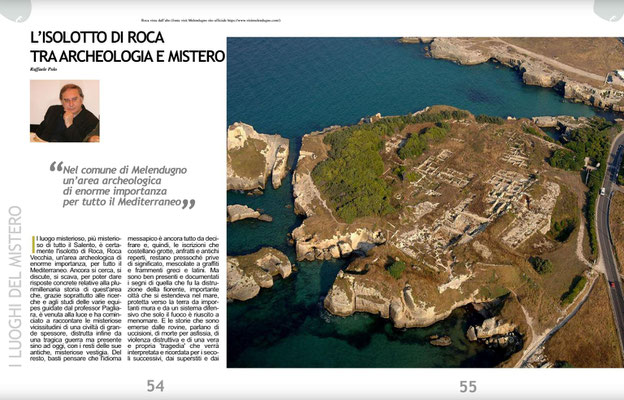This screenshot has height=400, width=624.
Task: Click the top-left page curl corner
Action: tap(15, 10)
